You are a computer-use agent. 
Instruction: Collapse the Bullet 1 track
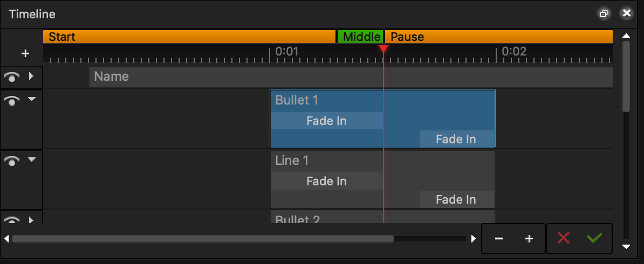coord(31,99)
